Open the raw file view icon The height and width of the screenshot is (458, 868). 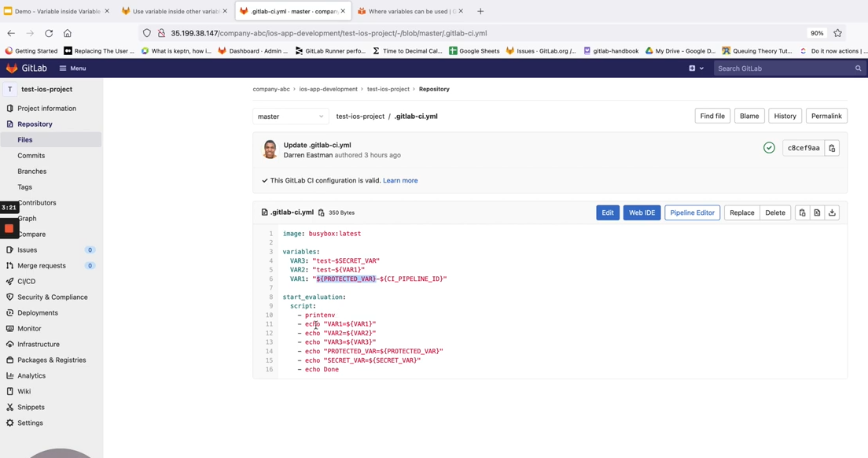[817, 212]
